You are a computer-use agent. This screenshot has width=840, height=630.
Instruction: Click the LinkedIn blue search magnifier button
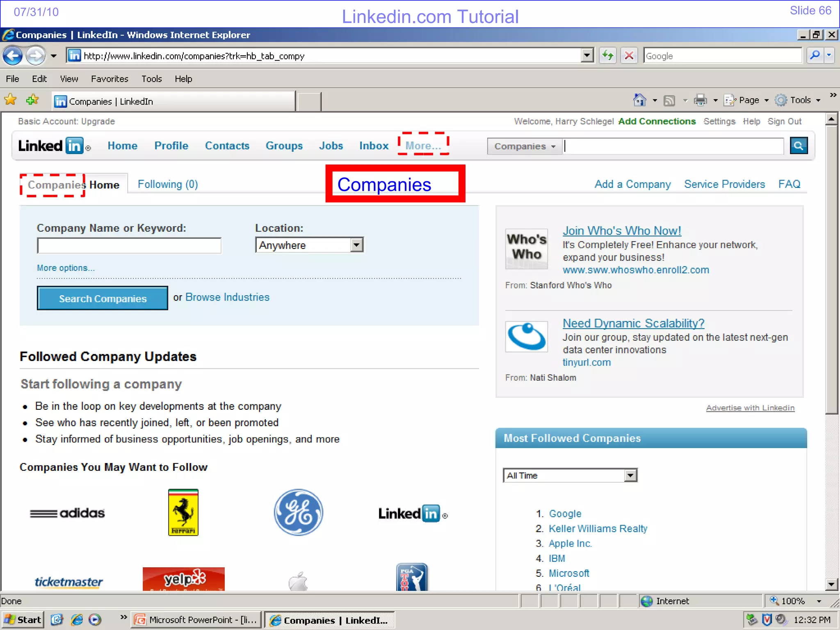click(798, 146)
